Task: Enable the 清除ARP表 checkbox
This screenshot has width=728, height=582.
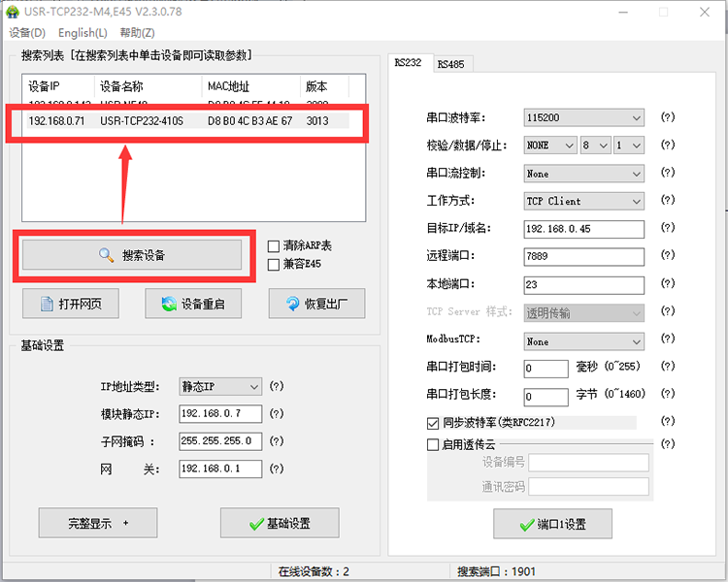Action: pyautogui.click(x=274, y=246)
